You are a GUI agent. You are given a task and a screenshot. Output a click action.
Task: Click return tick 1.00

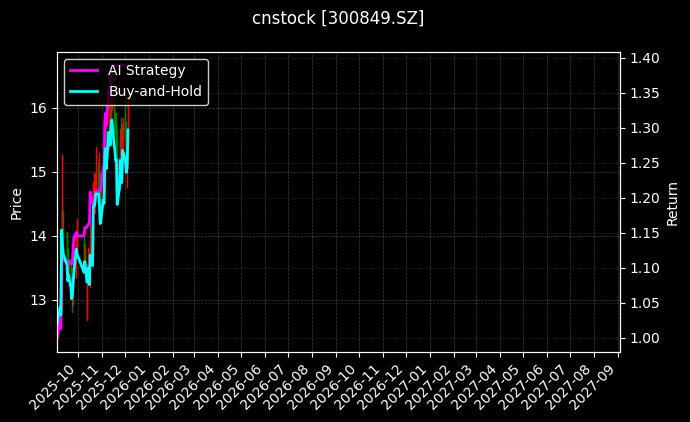(645, 338)
